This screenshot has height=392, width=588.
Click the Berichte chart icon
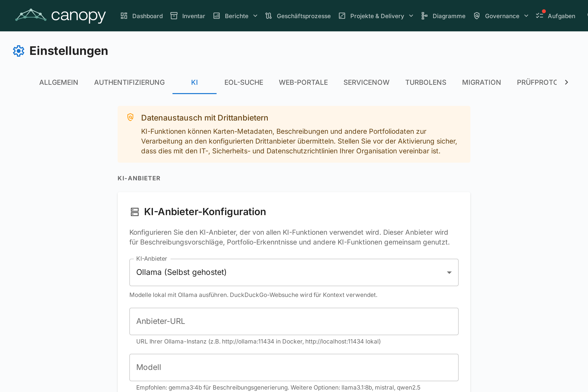click(x=217, y=16)
